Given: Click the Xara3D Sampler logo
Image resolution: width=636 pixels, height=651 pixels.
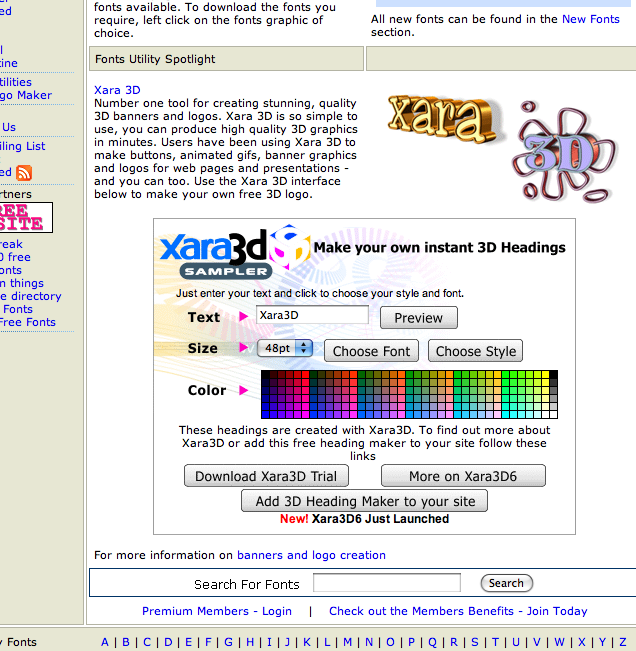Looking at the screenshot, I should click(234, 253).
